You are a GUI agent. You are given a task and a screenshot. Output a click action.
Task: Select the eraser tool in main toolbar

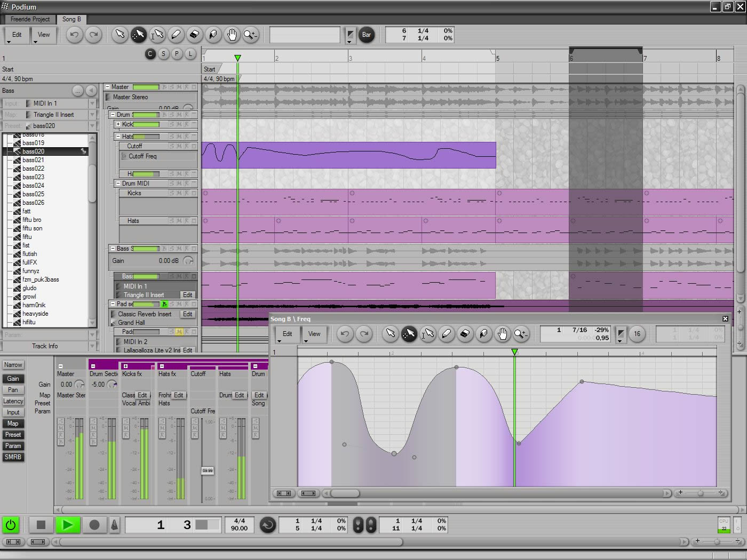[x=194, y=35]
